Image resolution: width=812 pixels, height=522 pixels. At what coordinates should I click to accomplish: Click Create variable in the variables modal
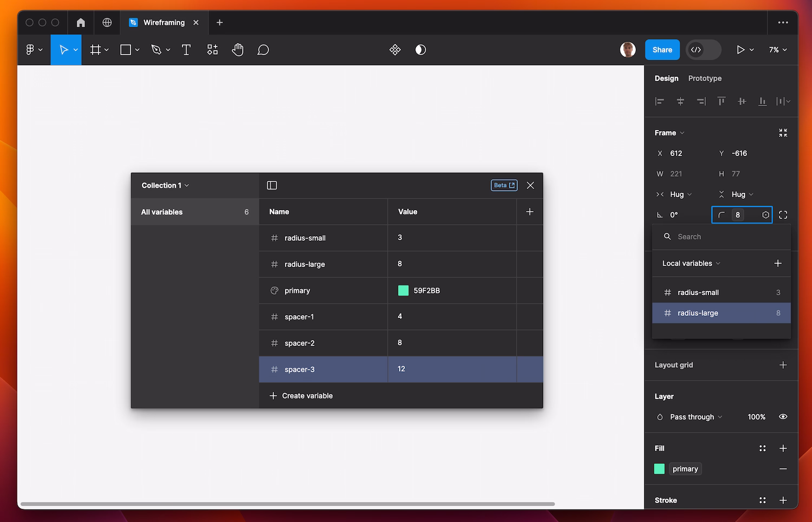pos(301,395)
